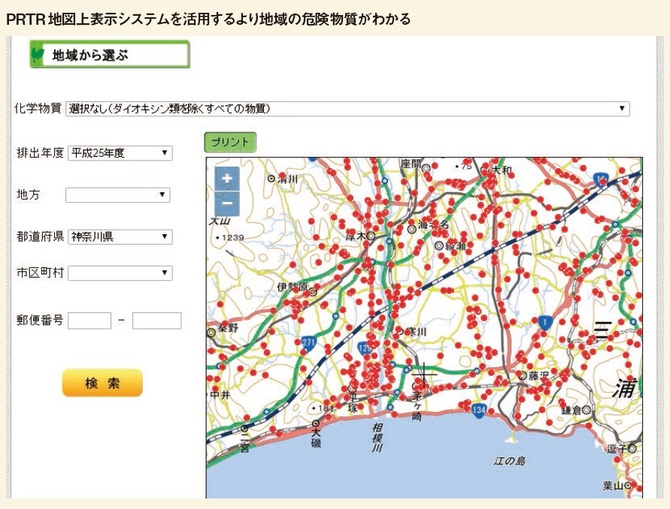670x509 pixels.
Task: Zoom out the map with minus button
Action: 227,204
